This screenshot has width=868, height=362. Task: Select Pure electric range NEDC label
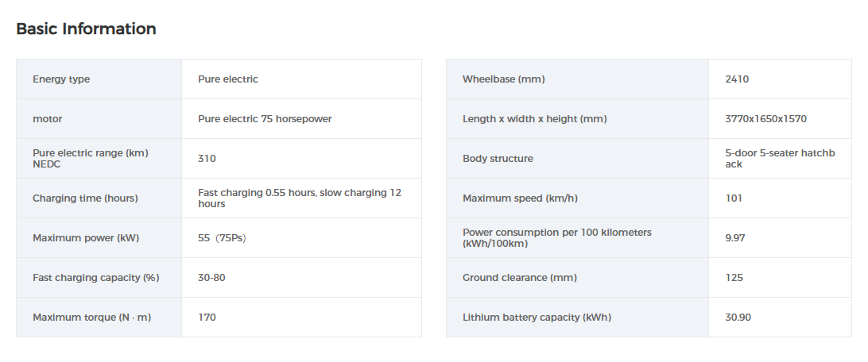(x=91, y=158)
